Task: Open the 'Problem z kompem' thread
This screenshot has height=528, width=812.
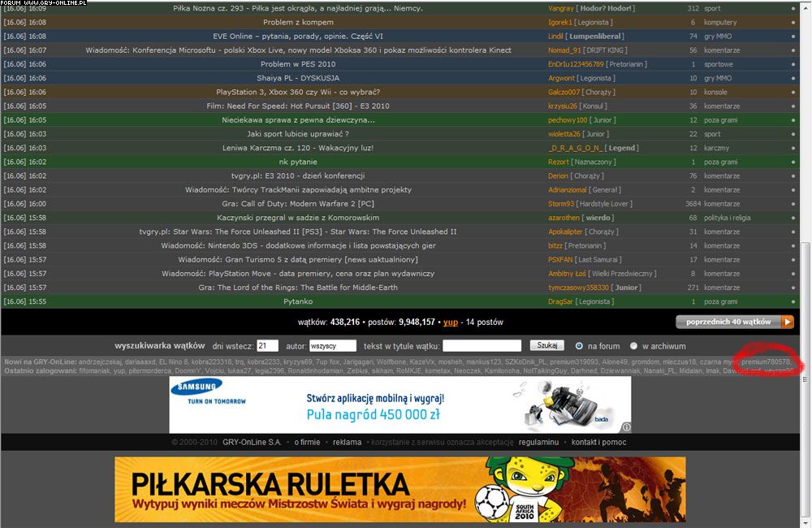Action: click(x=298, y=22)
